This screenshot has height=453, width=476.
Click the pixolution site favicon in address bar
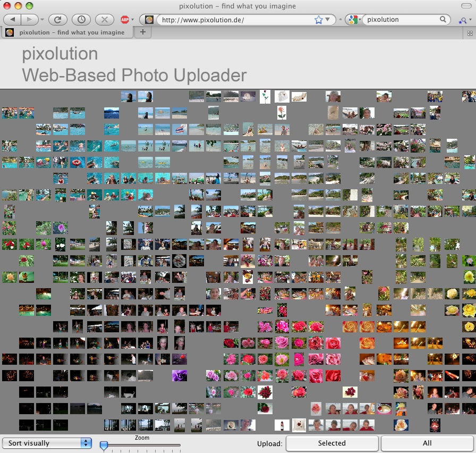(149, 20)
